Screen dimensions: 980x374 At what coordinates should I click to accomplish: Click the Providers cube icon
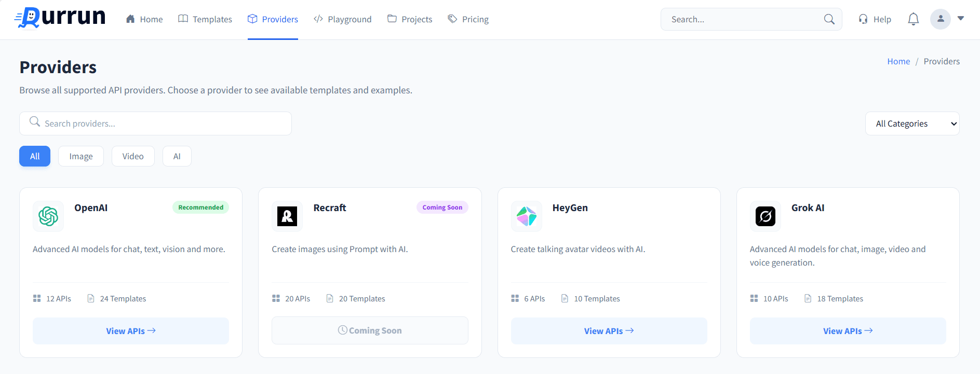click(252, 19)
